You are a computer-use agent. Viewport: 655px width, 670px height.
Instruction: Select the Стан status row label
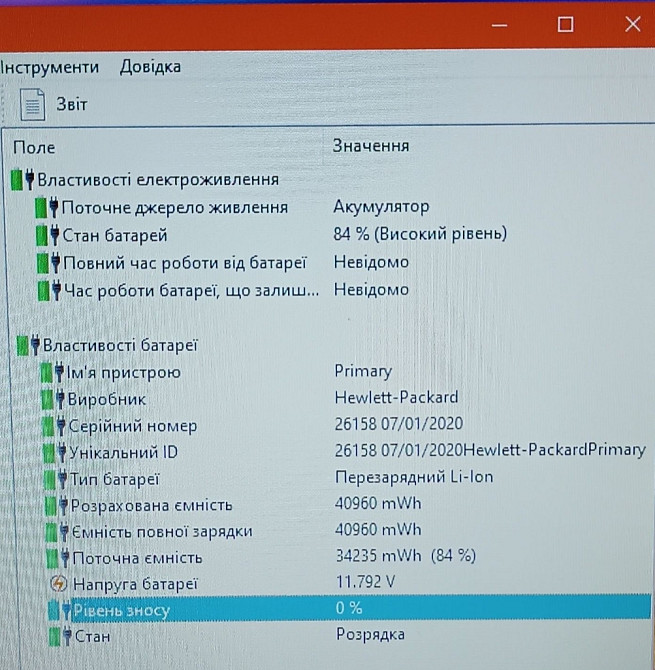(93, 637)
